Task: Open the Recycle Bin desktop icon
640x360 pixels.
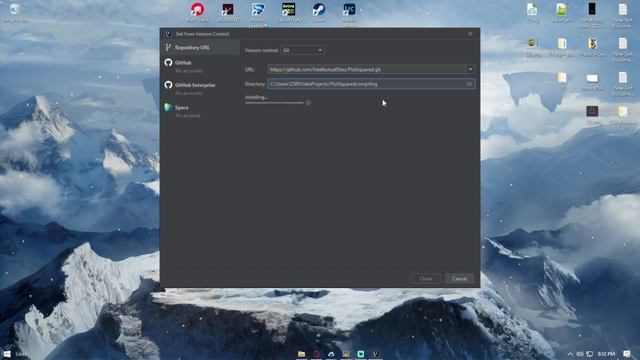Action: (14, 13)
